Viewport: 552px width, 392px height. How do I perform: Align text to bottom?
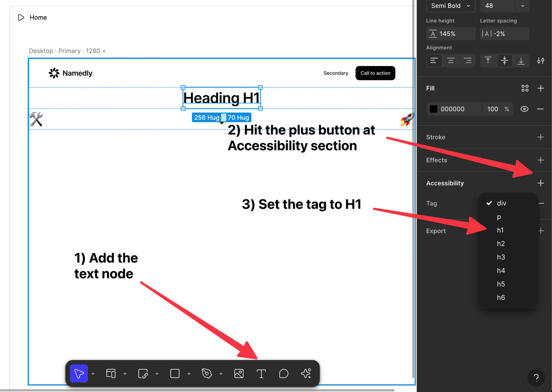521,61
